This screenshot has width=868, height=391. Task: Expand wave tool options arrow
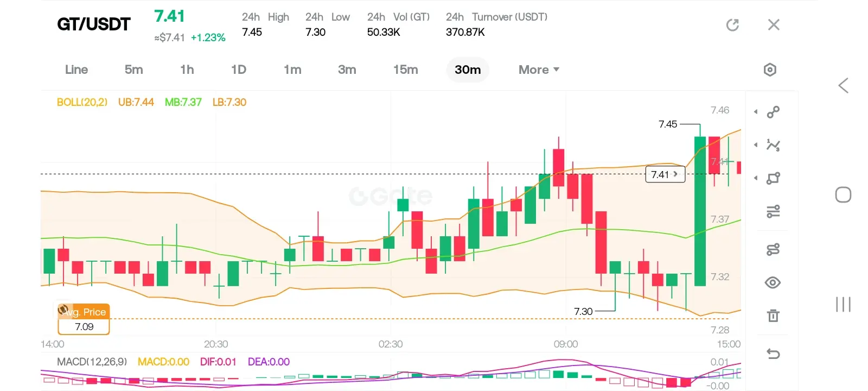[756, 145]
